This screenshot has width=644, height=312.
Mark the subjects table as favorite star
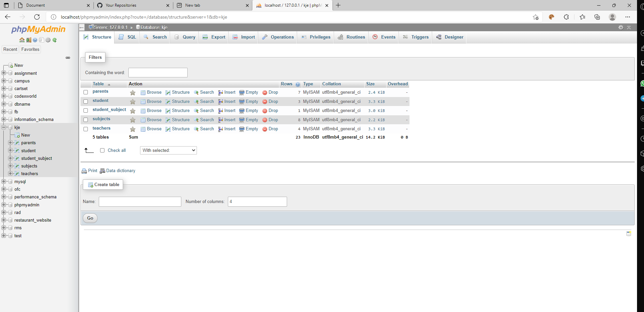[133, 120]
